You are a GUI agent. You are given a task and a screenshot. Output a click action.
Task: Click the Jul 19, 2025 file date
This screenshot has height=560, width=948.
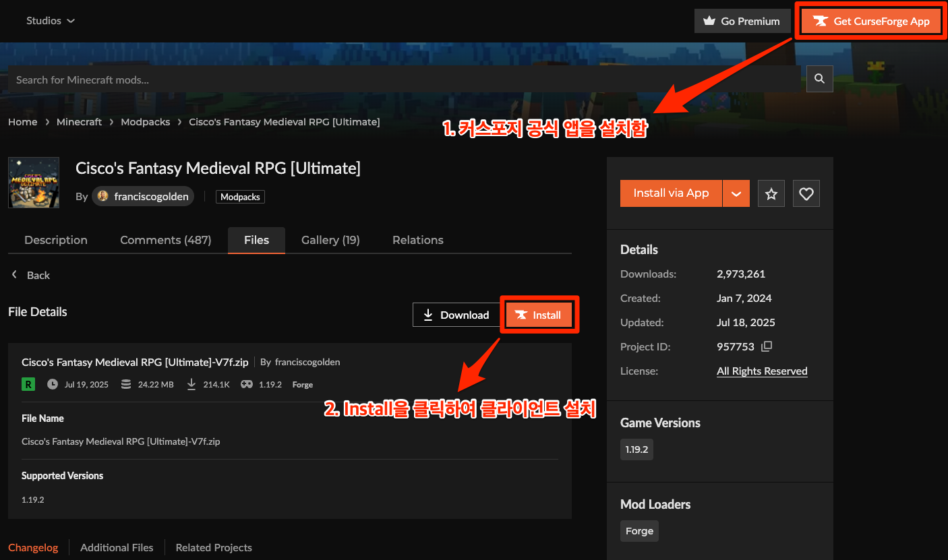pyautogui.click(x=86, y=384)
